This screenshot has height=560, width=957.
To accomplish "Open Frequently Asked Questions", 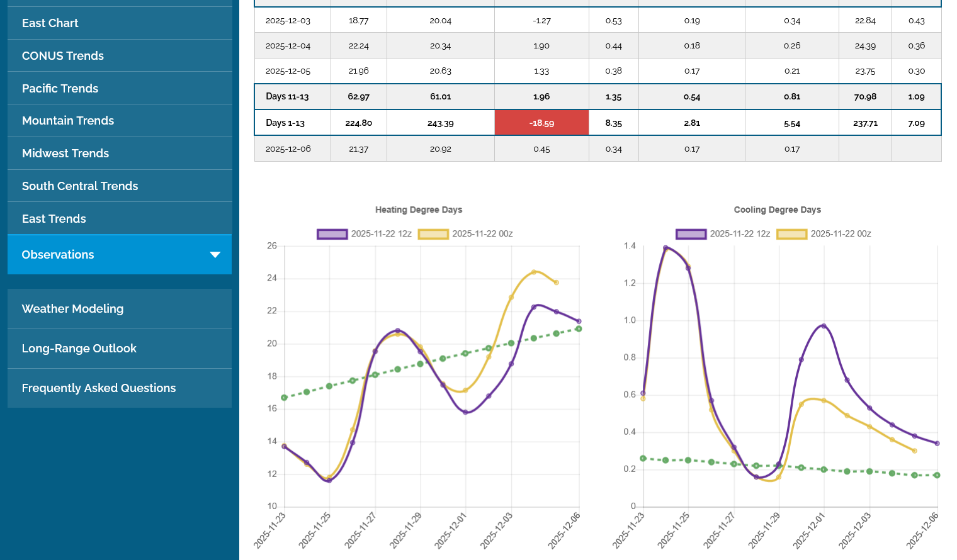I will click(98, 388).
